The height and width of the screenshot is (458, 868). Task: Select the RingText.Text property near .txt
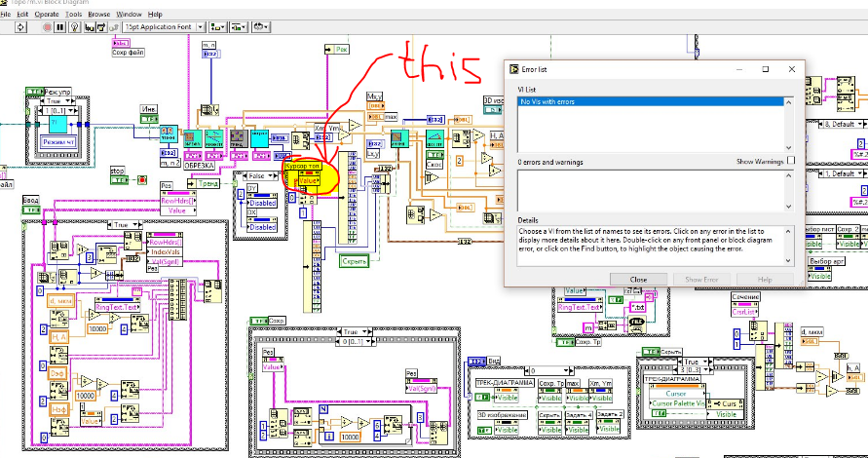pyautogui.click(x=580, y=307)
